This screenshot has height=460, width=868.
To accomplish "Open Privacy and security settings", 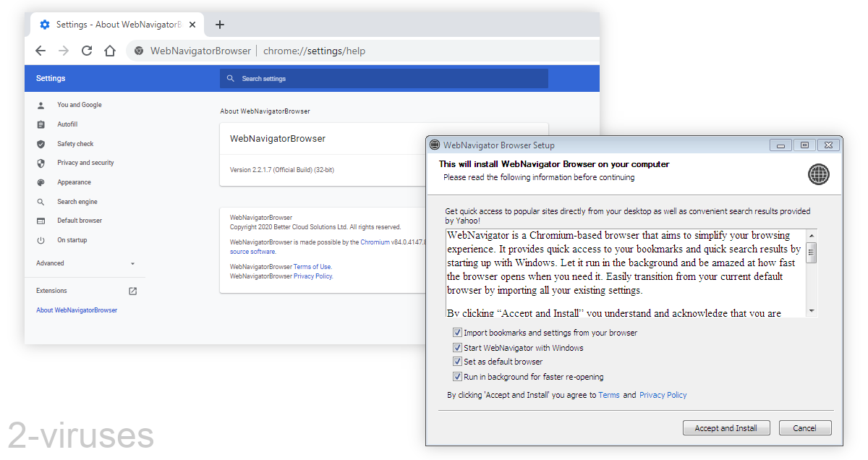I will pos(86,163).
